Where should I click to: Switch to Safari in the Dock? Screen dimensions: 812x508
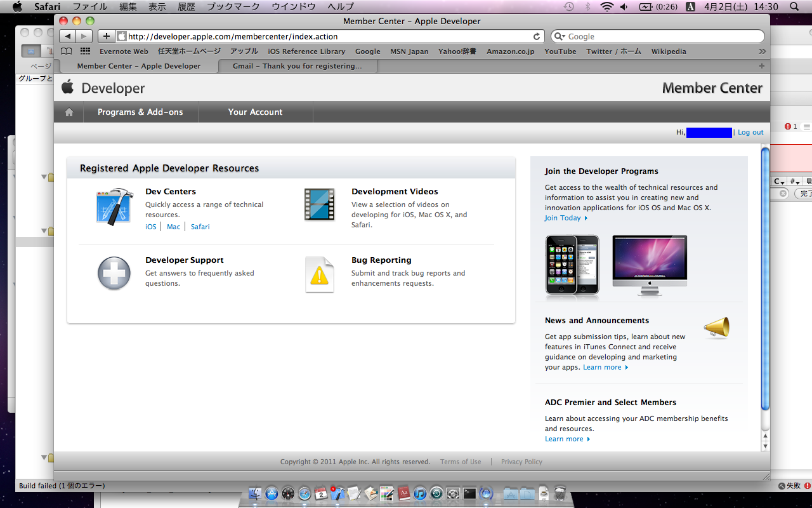(x=305, y=493)
